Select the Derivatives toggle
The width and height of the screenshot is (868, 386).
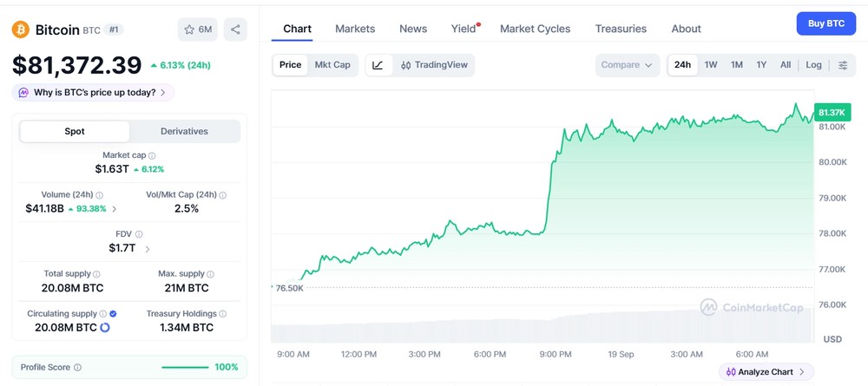click(x=184, y=132)
